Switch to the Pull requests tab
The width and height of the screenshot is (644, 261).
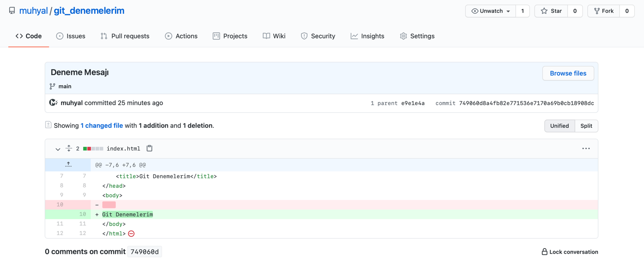125,36
